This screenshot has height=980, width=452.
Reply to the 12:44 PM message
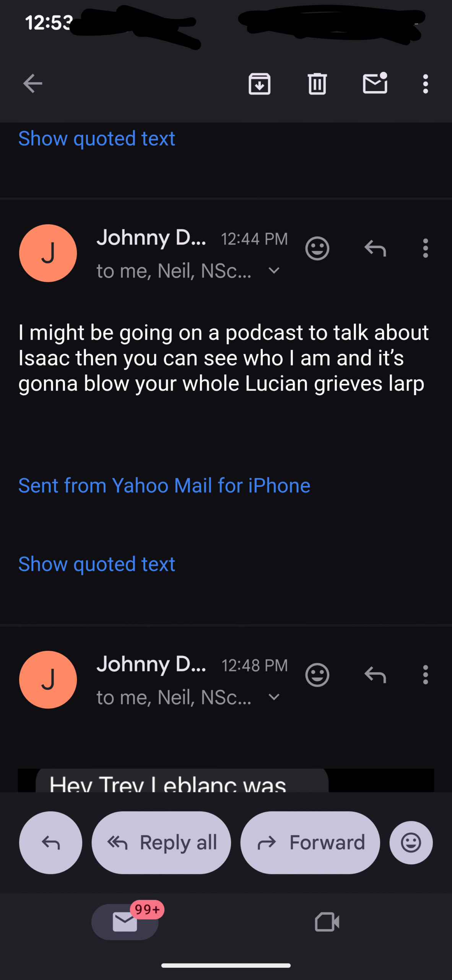[375, 248]
